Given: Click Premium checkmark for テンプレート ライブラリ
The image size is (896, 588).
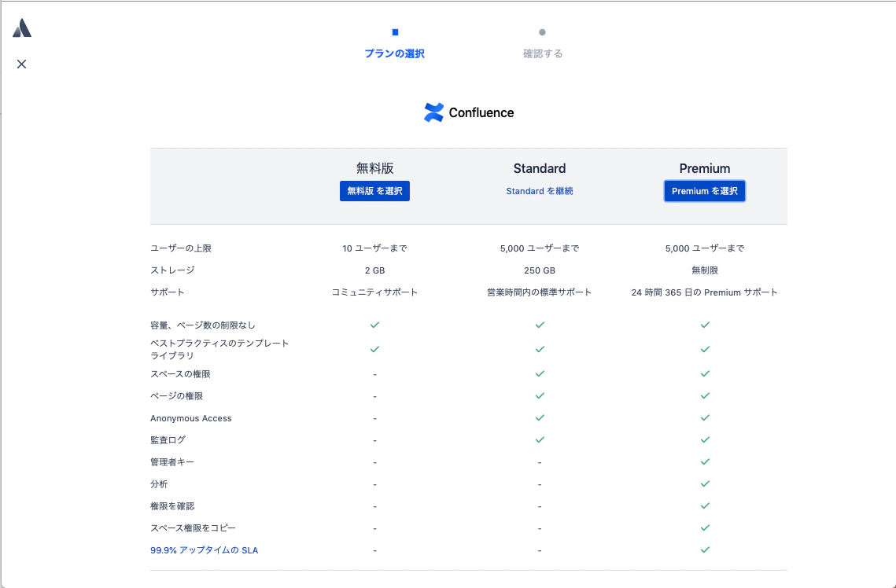Looking at the screenshot, I should (x=705, y=349).
